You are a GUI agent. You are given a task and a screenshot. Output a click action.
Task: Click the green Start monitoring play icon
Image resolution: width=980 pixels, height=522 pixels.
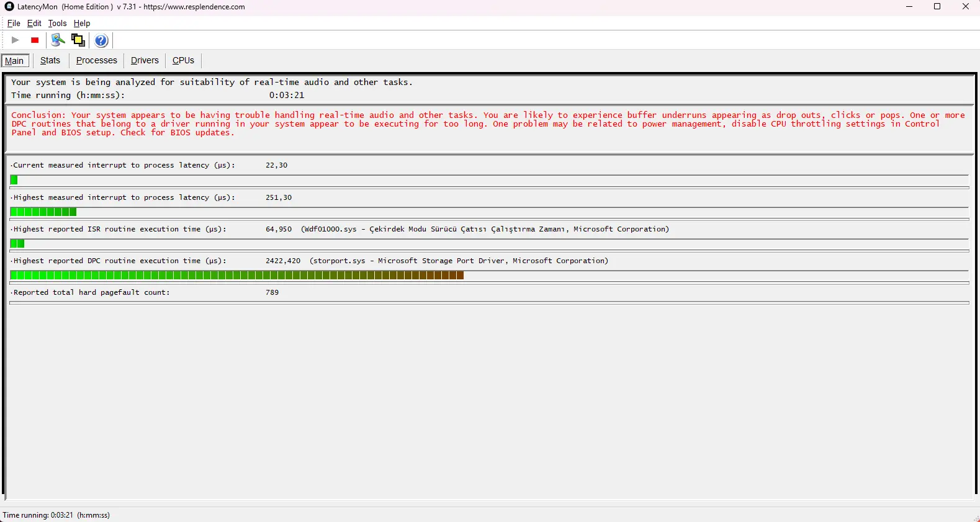pyautogui.click(x=16, y=40)
